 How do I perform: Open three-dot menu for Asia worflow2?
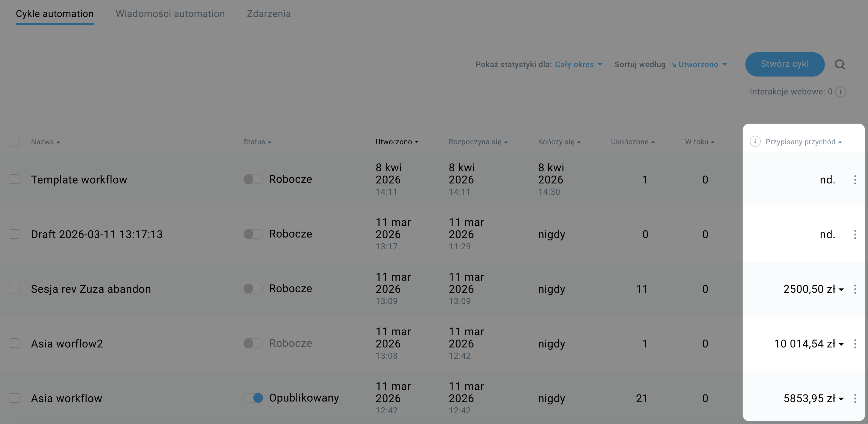point(855,344)
